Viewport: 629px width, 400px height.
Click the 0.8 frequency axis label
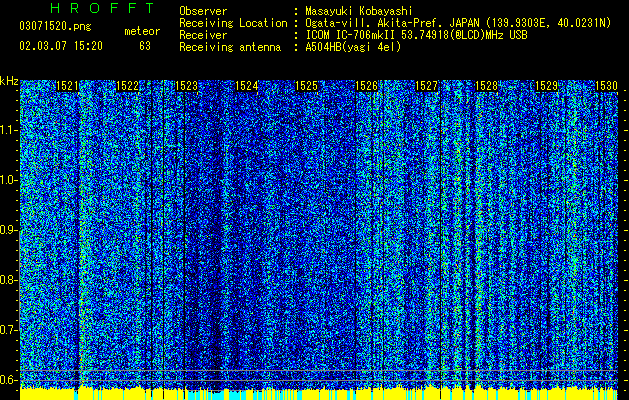[9, 280]
